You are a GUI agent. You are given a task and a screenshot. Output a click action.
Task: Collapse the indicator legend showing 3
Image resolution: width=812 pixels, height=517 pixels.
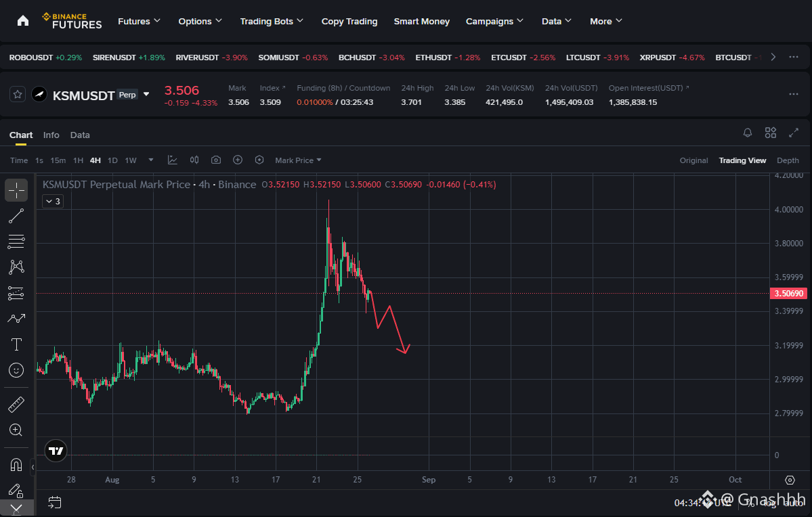click(53, 201)
